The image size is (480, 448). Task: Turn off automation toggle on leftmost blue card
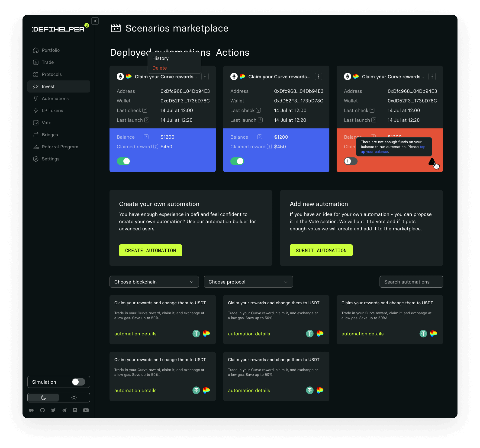click(124, 161)
